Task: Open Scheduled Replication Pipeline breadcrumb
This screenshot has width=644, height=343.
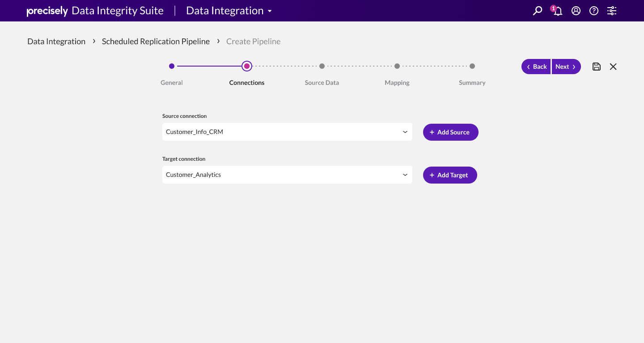Action: 156,42
